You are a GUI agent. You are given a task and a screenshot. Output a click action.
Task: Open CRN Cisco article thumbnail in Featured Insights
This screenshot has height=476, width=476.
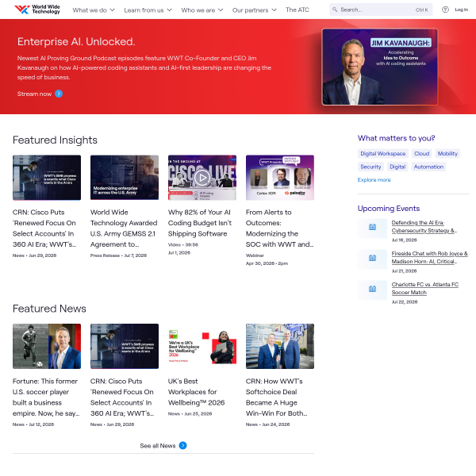click(x=47, y=178)
